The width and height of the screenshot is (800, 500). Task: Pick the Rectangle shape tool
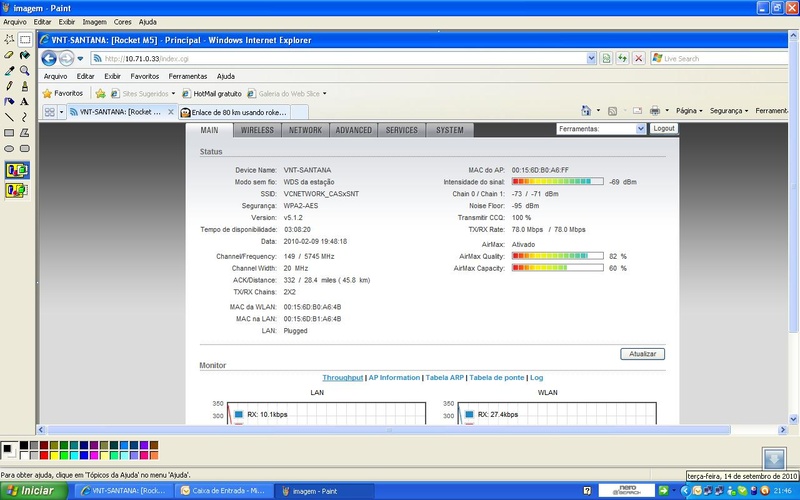tap(9, 133)
